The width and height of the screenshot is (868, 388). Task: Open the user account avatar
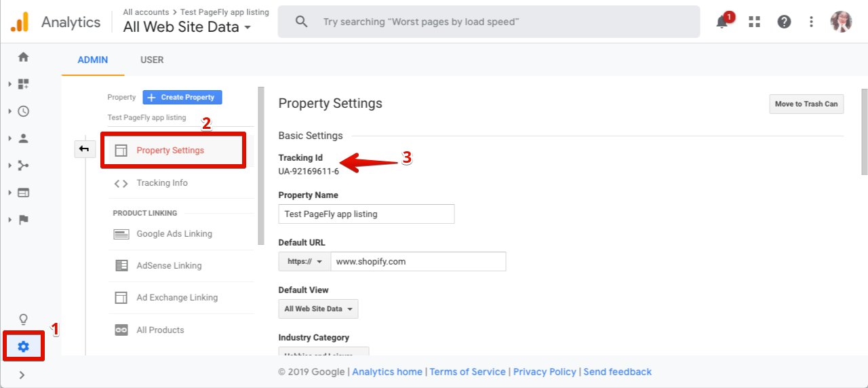[841, 22]
